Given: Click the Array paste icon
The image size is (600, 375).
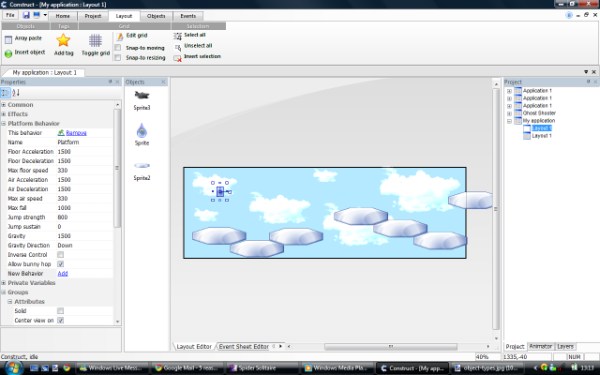Looking at the screenshot, I should 8,39.
